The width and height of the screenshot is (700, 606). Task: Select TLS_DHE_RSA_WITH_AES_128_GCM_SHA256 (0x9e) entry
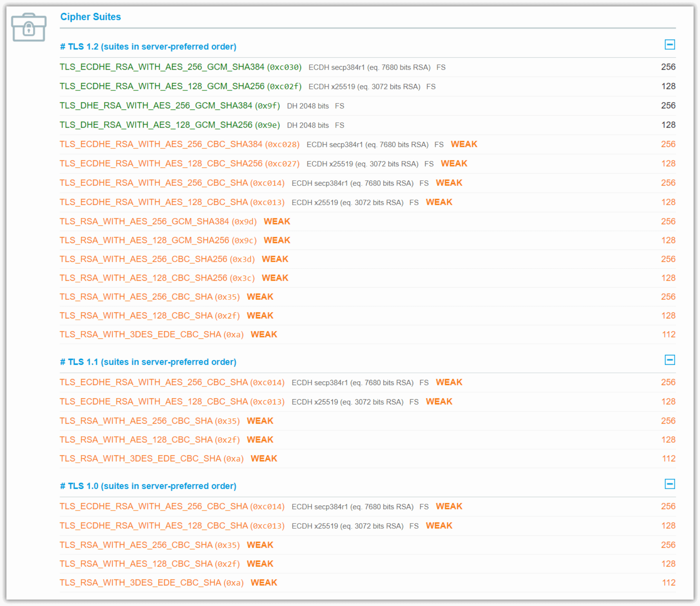(x=170, y=125)
